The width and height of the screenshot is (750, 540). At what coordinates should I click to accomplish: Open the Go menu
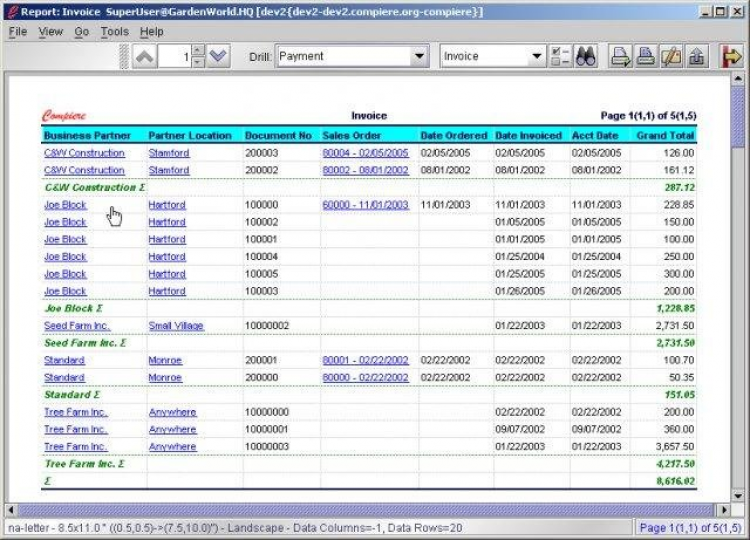click(82, 32)
